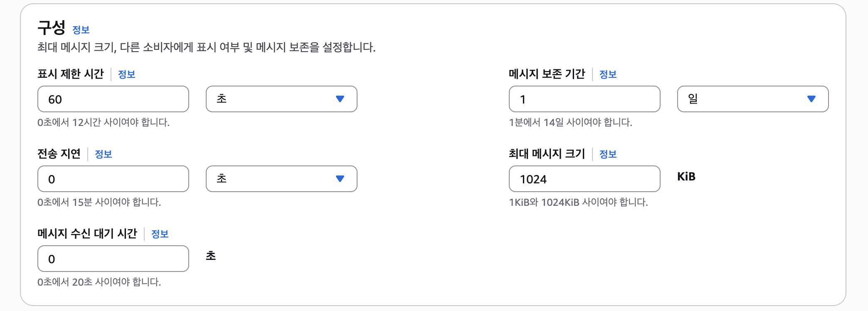Expand the 전송 지연 unit dropdown
868x311 pixels.
[x=281, y=179]
